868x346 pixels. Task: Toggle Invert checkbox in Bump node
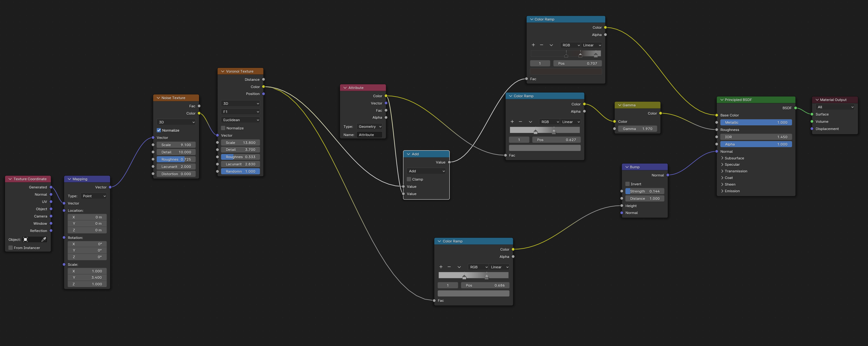627,184
